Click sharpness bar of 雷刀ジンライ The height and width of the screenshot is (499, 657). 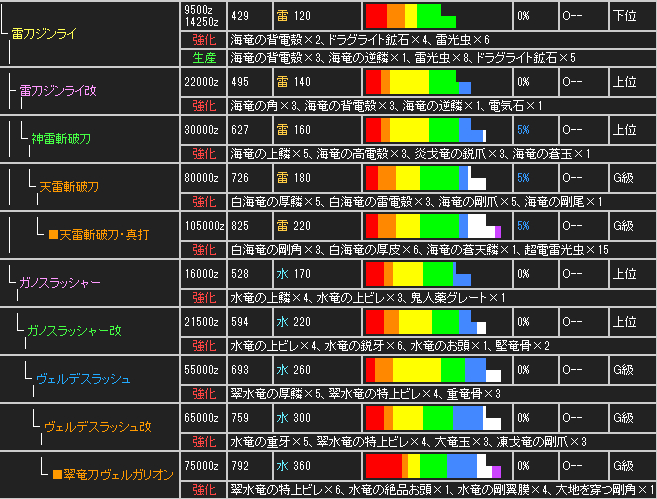click(x=411, y=16)
